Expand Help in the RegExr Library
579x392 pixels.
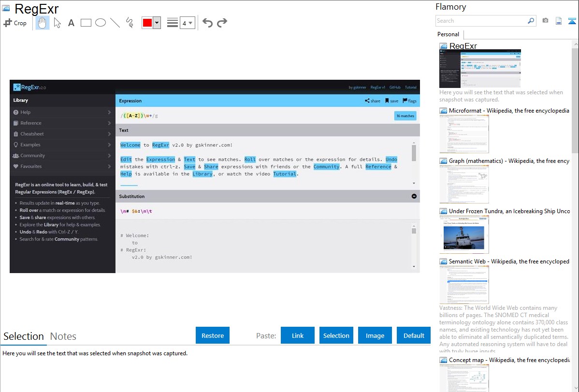click(62, 112)
